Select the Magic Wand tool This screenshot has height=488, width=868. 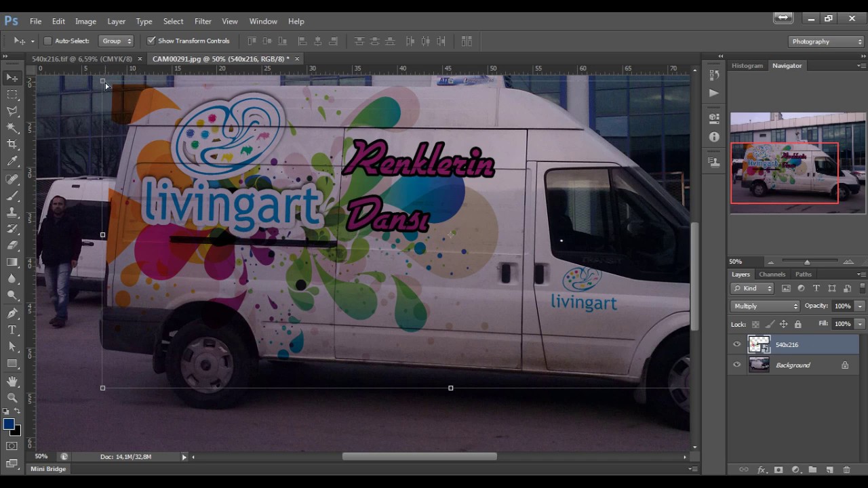[x=12, y=128]
